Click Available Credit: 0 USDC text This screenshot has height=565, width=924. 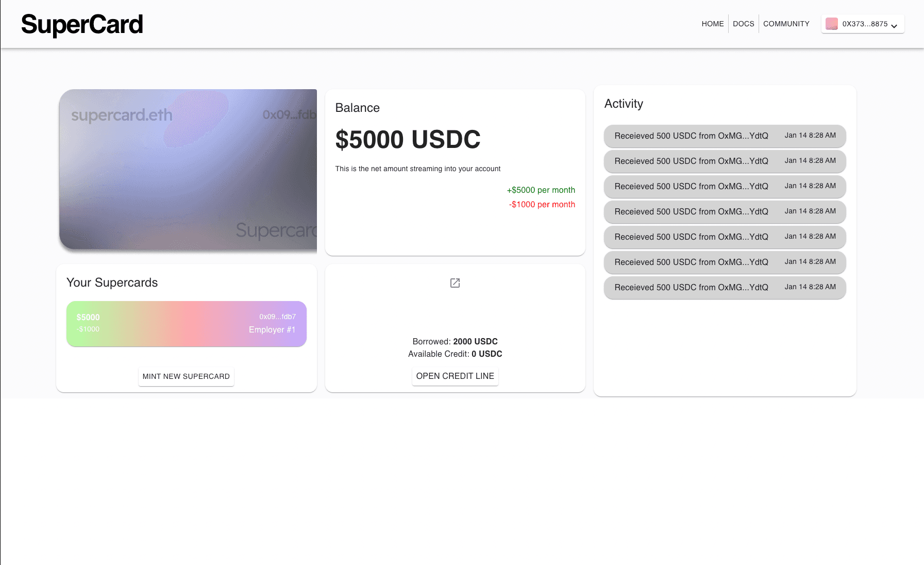[455, 354]
